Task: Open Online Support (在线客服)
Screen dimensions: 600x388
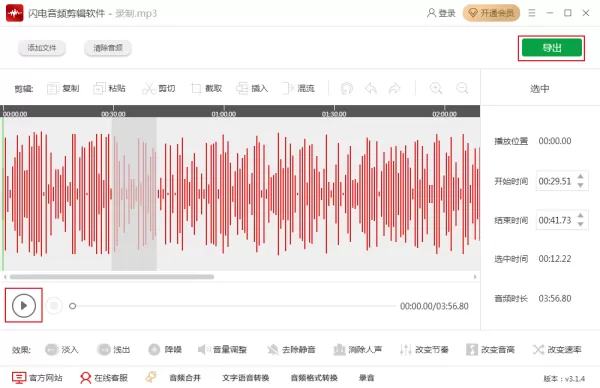Action: coord(104,378)
